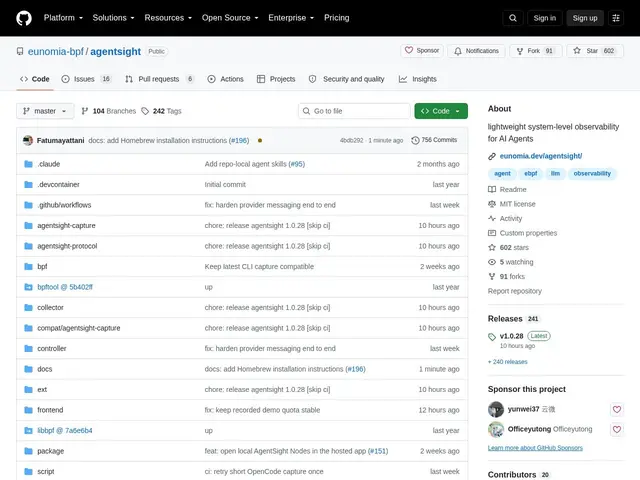Click the tag icon next to 242 Tags
Image resolution: width=640 pixels, height=480 pixels.
pyautogui.click(x=145, y=111)
